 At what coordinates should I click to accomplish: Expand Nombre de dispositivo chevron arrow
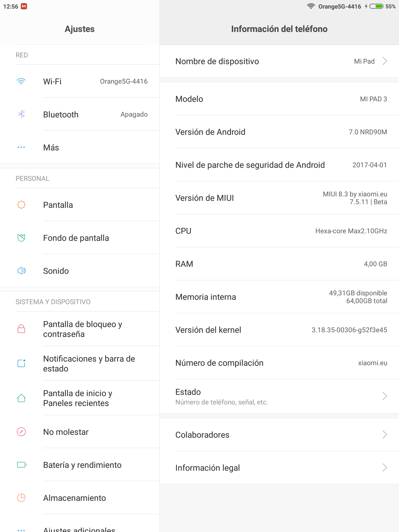[x=385, y=61]
